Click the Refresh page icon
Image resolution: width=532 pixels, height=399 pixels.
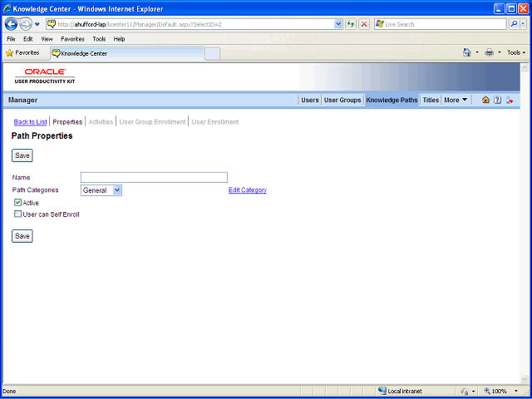click(351, 24)
